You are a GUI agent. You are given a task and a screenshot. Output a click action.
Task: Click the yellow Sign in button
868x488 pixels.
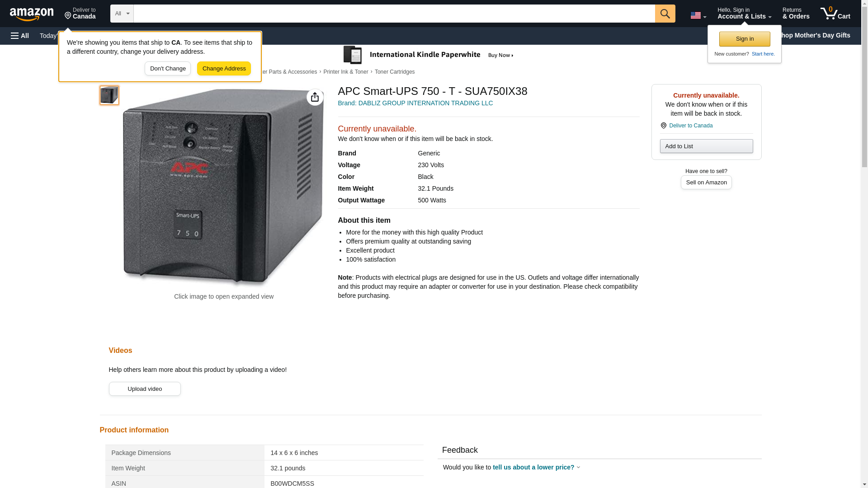coord(744,39)
